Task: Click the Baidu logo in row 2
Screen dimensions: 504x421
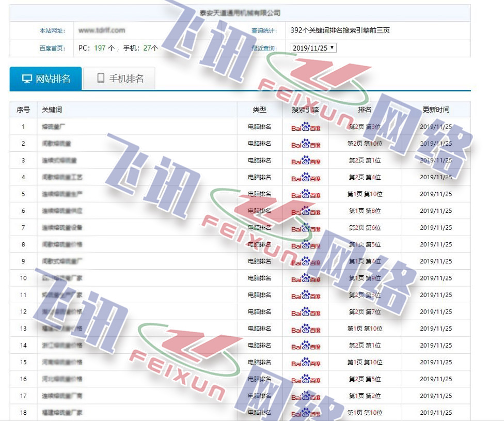Action: pos(306,144)
